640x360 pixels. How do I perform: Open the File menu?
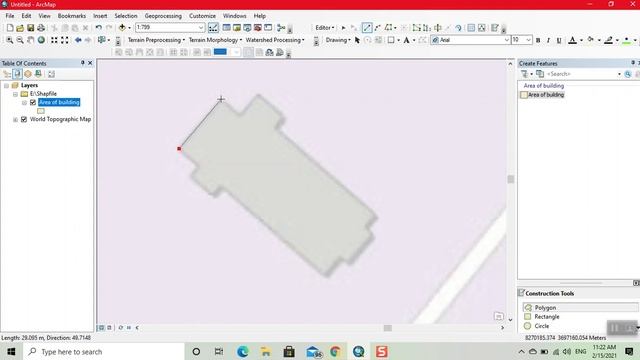coord(10,16)
